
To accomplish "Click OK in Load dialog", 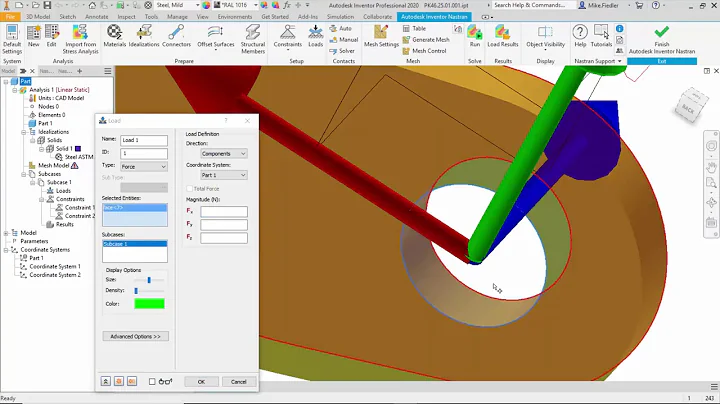I will tap(201, 382).
